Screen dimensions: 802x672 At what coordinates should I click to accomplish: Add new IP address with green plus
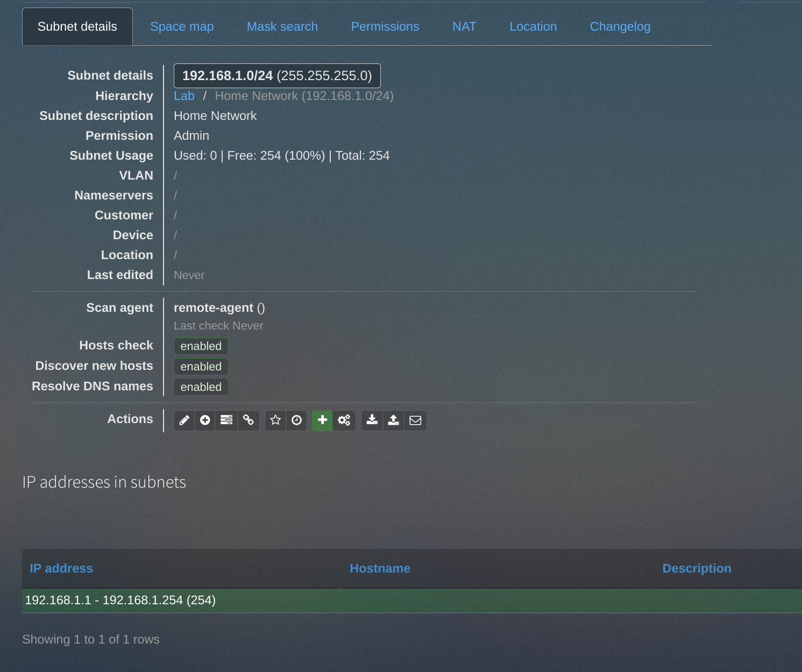pyautogui.click(x=322, y=420)
